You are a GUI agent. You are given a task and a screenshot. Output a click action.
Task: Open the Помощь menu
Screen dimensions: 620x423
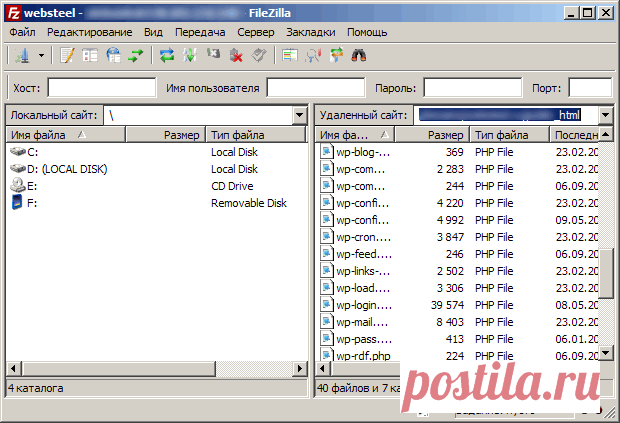367,32
